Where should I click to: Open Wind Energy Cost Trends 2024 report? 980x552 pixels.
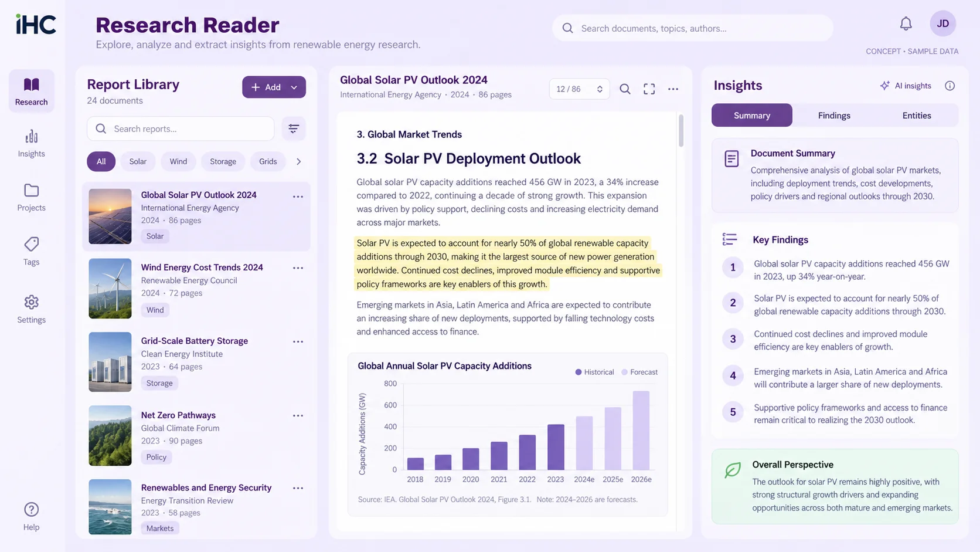pyautogui.click(x=196, y=289)
